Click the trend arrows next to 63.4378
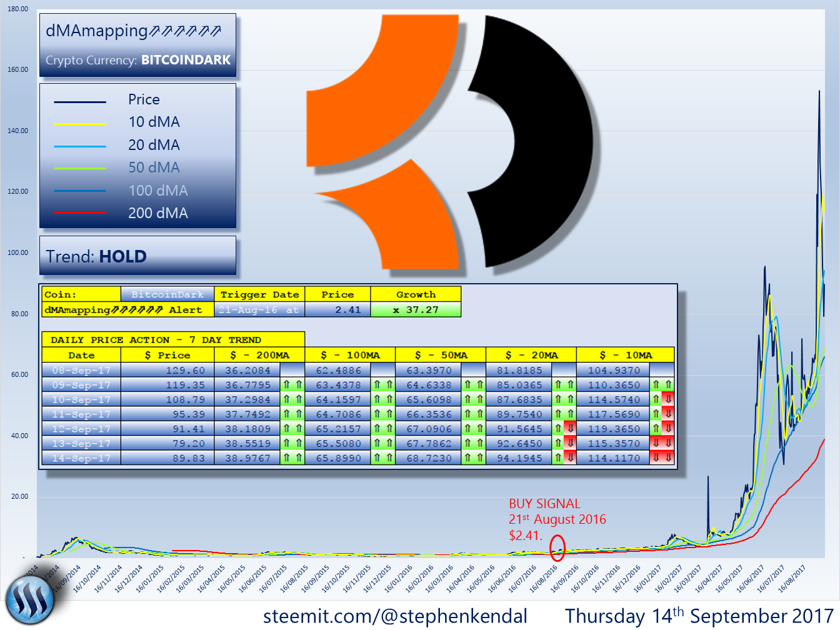The image size is (840, 630). 382,385
